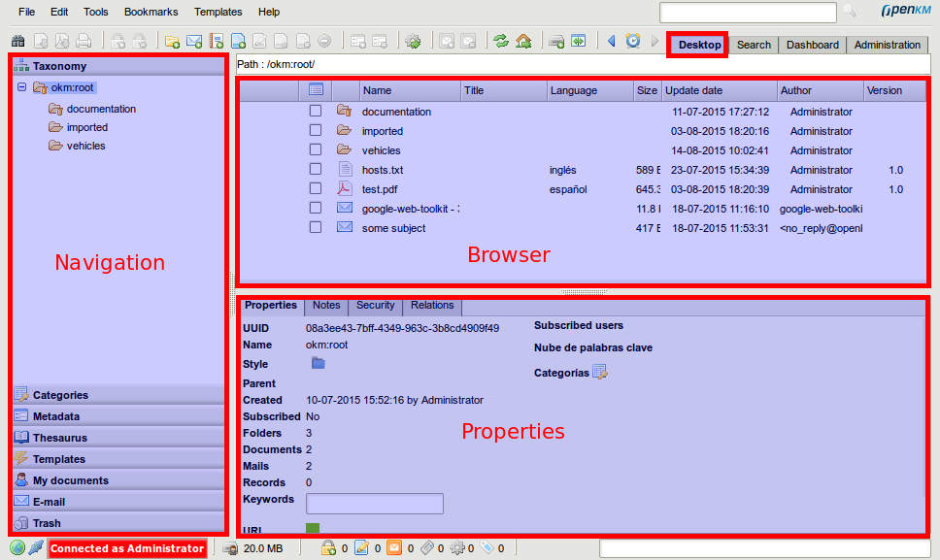Expand the Templates navigation panel
The height and width of the screenshot is (560, 940).
point(118,459)
